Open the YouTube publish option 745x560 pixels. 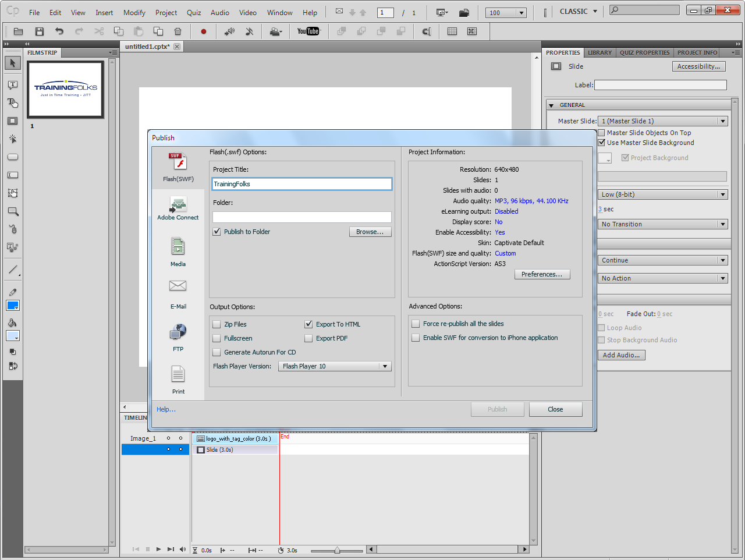point(309,31)
